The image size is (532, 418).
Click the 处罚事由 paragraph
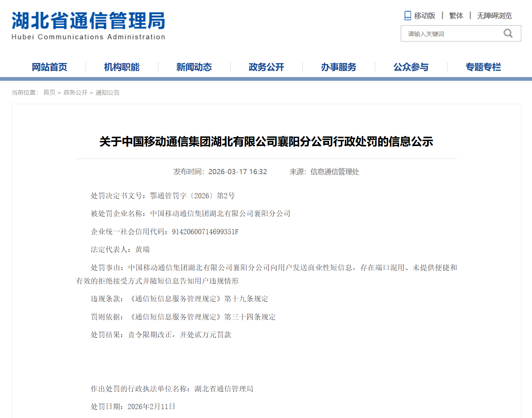[x=266, y=274]
